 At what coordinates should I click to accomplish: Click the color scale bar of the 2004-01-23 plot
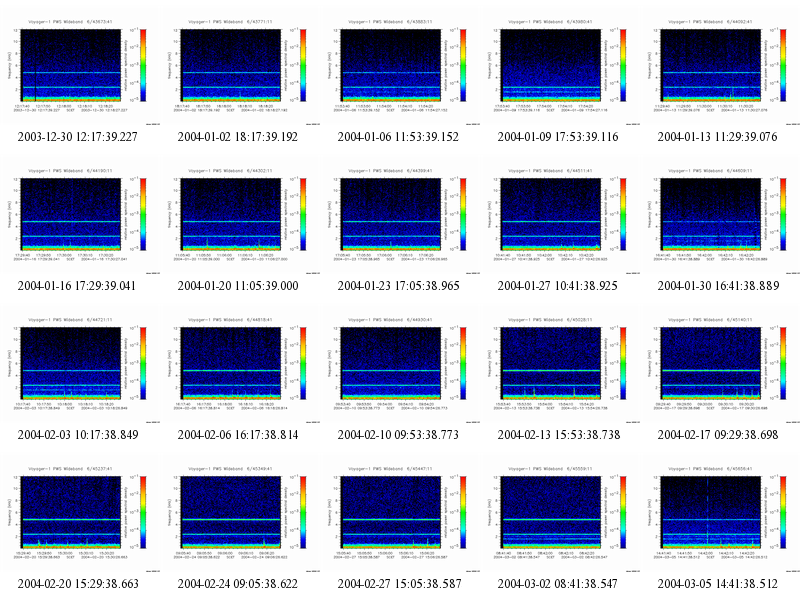click(463, 214)
